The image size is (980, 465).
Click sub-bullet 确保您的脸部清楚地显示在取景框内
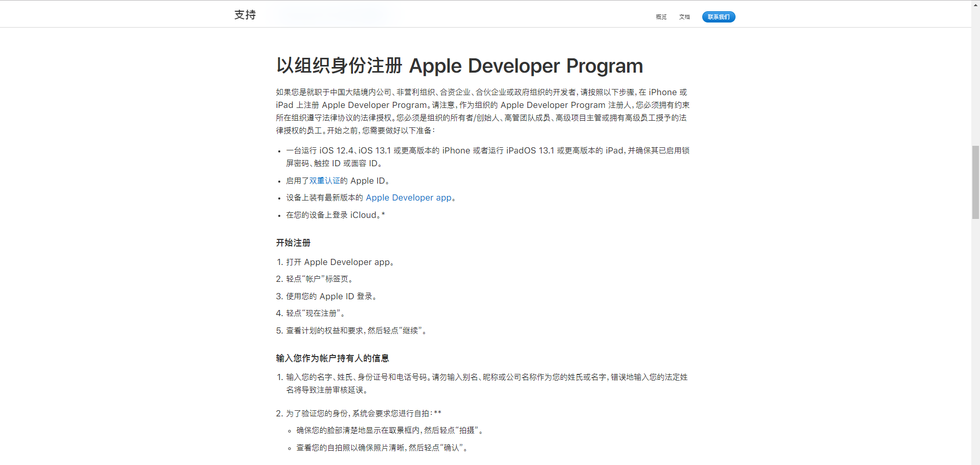390,430
